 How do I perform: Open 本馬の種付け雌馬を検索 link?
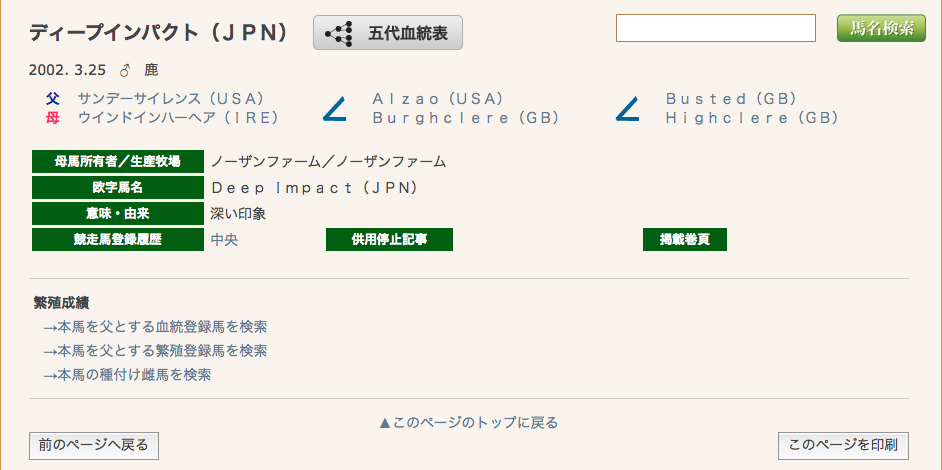[x=127, y=375]
